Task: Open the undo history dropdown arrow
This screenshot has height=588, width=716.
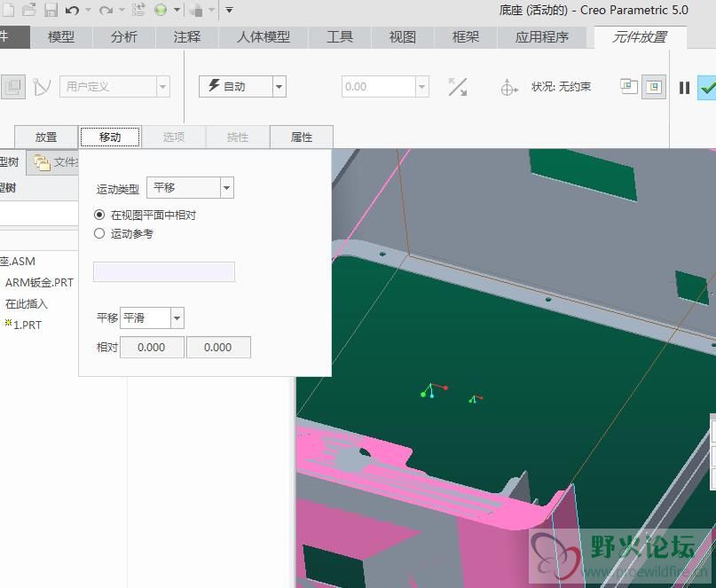Action: pos(88,10)
